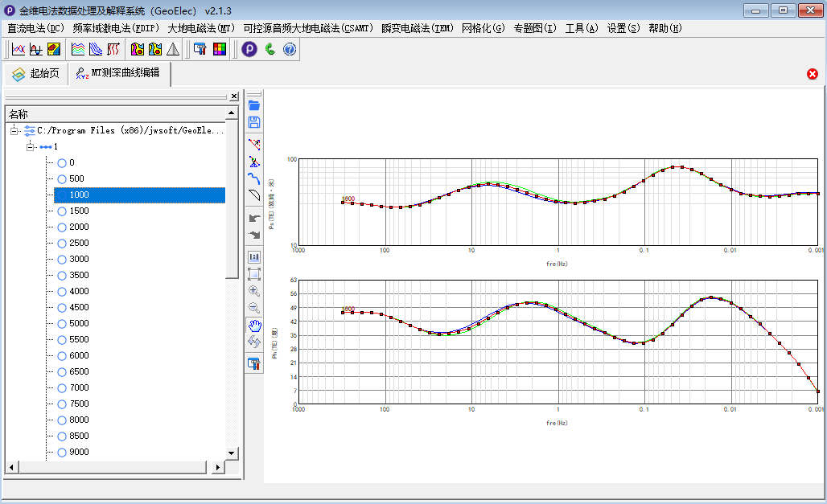Click the 名称 column header

(x=116, y=114)
